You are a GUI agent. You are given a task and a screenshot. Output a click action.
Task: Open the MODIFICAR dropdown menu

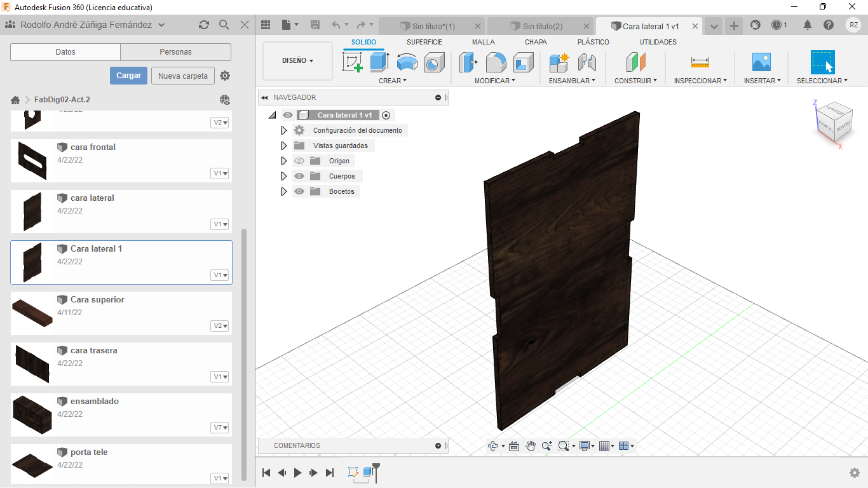tap(495, 81)
